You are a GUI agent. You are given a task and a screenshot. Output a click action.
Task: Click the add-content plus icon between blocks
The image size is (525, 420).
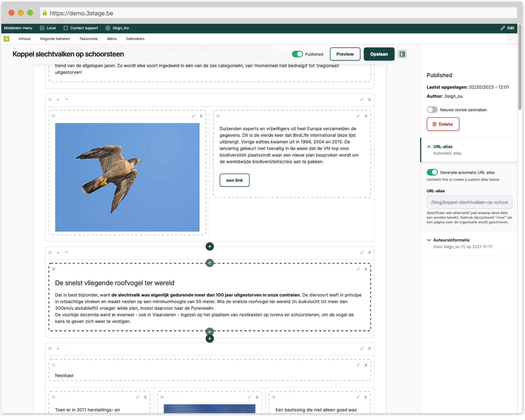tap(210, 246)
